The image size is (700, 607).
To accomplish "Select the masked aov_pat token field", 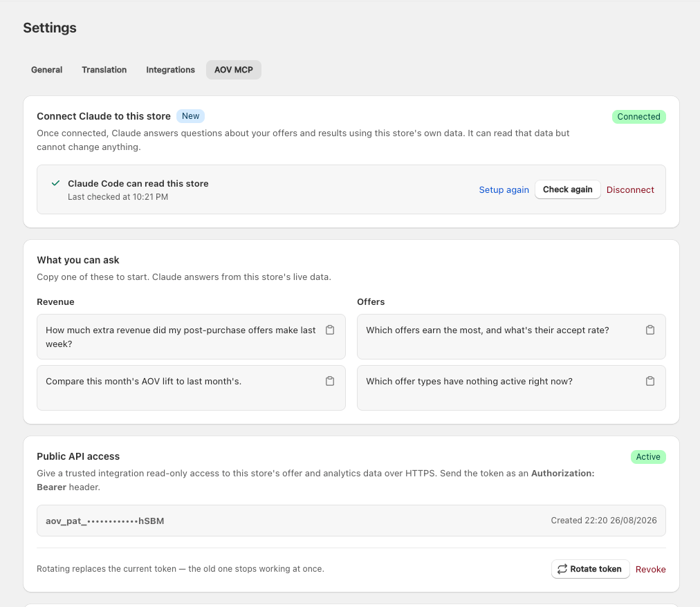I will 351,521.
